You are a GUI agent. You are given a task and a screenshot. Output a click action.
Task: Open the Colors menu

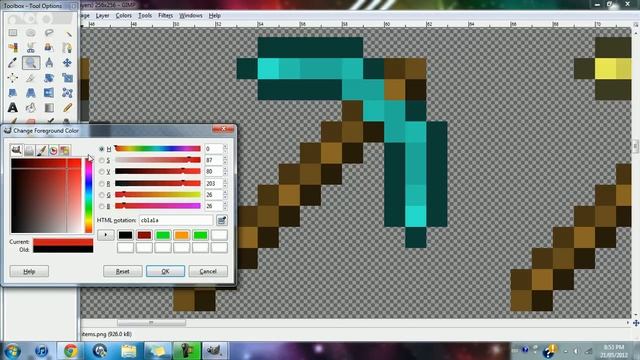coord(123,16)
